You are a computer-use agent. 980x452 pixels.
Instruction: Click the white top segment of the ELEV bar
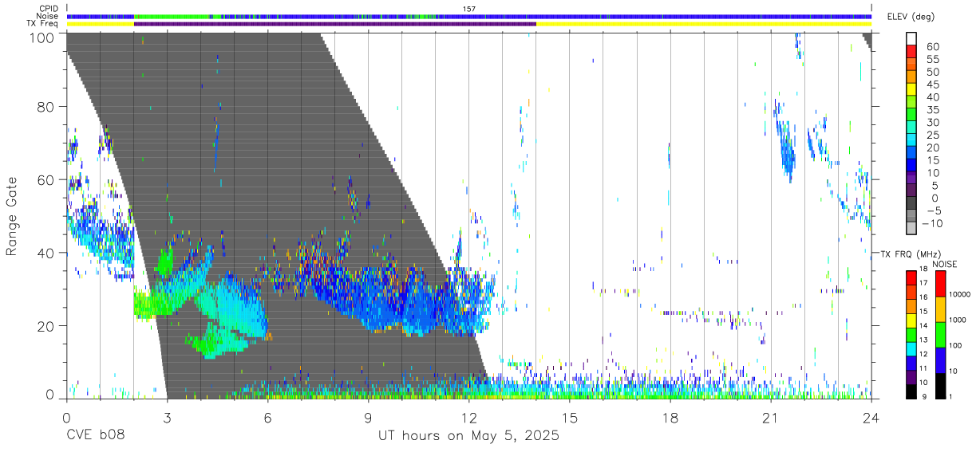(911, 38)
